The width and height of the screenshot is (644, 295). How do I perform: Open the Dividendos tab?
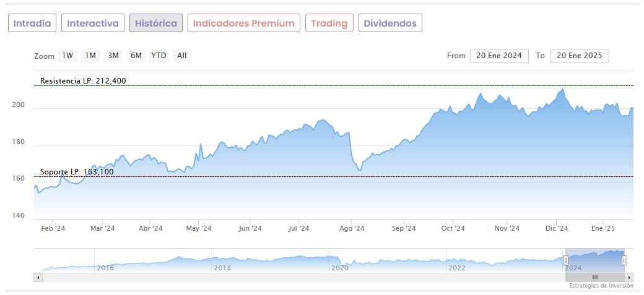click(x=390, y=24)
